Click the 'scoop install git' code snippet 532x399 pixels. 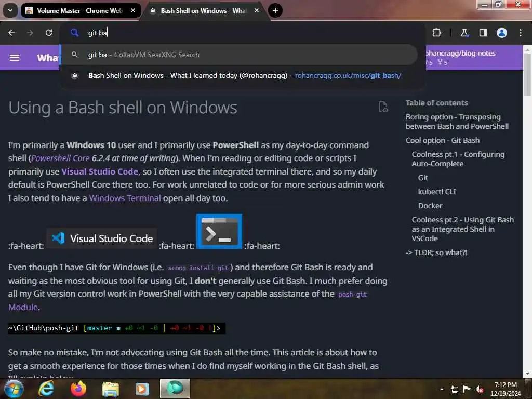pyautogui.click(x=198, y=268)
